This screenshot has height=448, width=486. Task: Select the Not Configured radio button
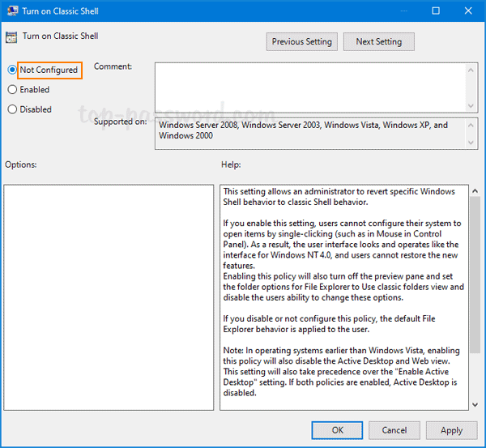[x=12, y=70]
